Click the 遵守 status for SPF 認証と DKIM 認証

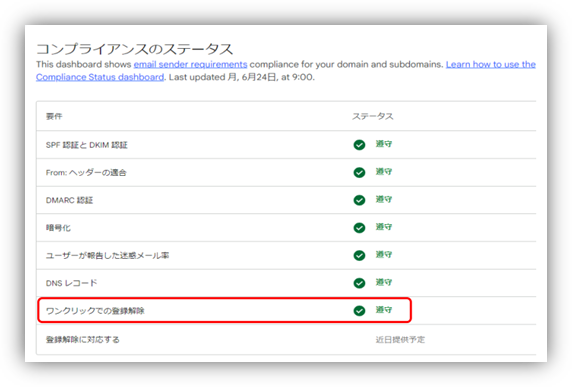[x=384, y=144]
